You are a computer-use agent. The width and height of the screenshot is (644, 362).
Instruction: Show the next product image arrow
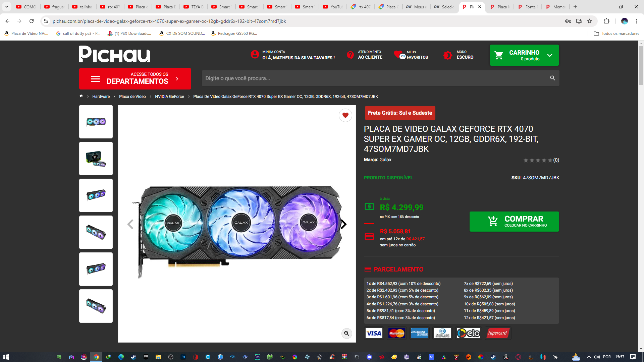click(x=343, y=224)
